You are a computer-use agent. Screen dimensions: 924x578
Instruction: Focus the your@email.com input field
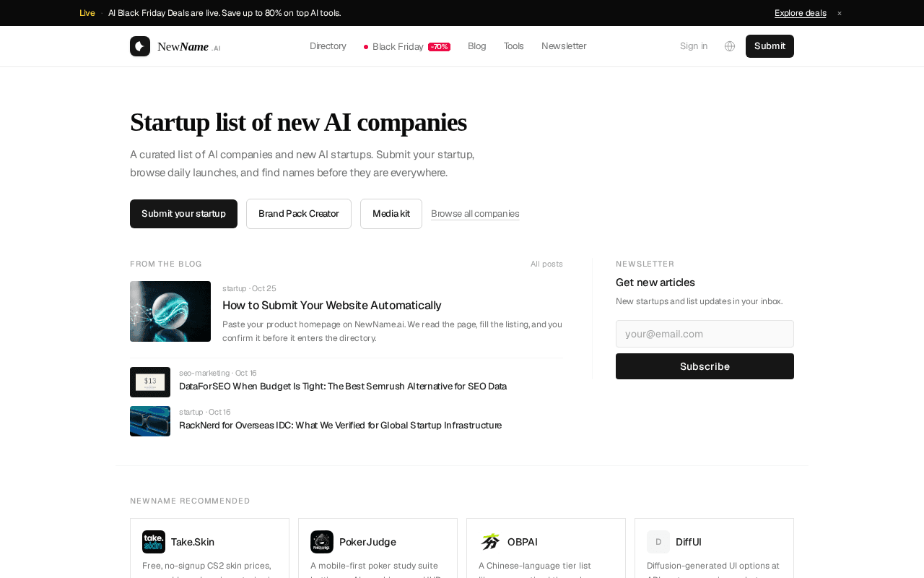tap(705, 334)
